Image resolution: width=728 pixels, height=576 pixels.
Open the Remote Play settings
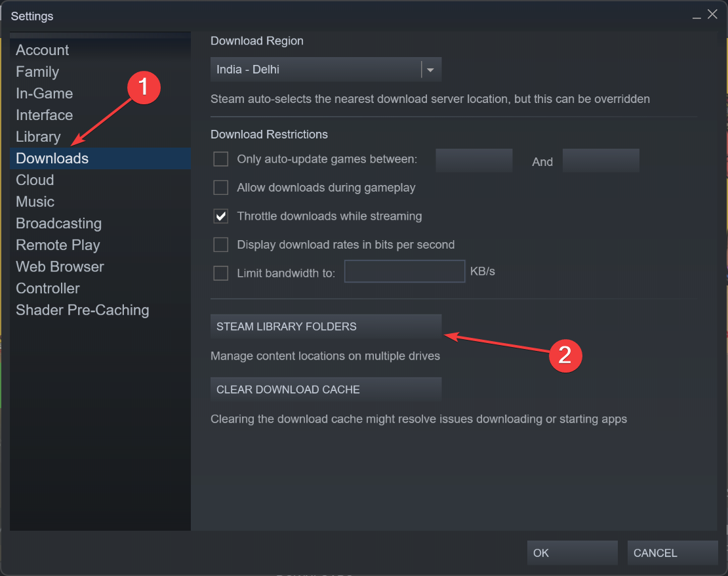pos(58,245)
